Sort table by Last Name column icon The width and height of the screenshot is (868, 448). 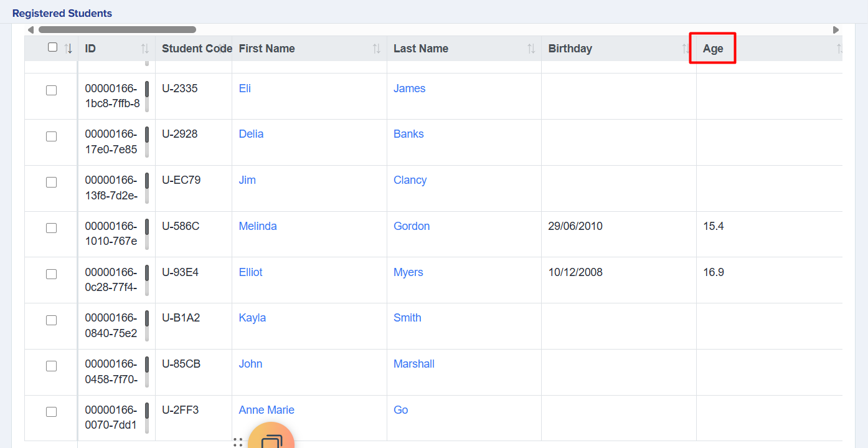pyautogui.click(x=531, y=49)
